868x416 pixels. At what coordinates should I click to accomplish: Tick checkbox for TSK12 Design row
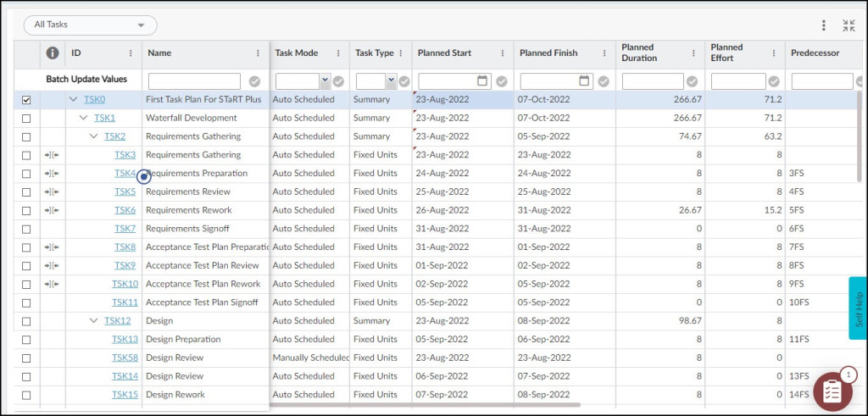26,321
